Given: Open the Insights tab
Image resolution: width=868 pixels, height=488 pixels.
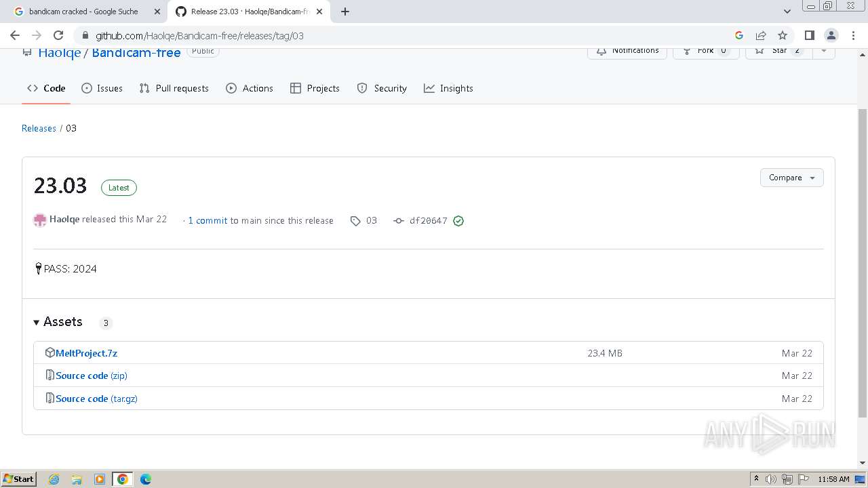Looking at the screenshot, I should pos(448,88).
